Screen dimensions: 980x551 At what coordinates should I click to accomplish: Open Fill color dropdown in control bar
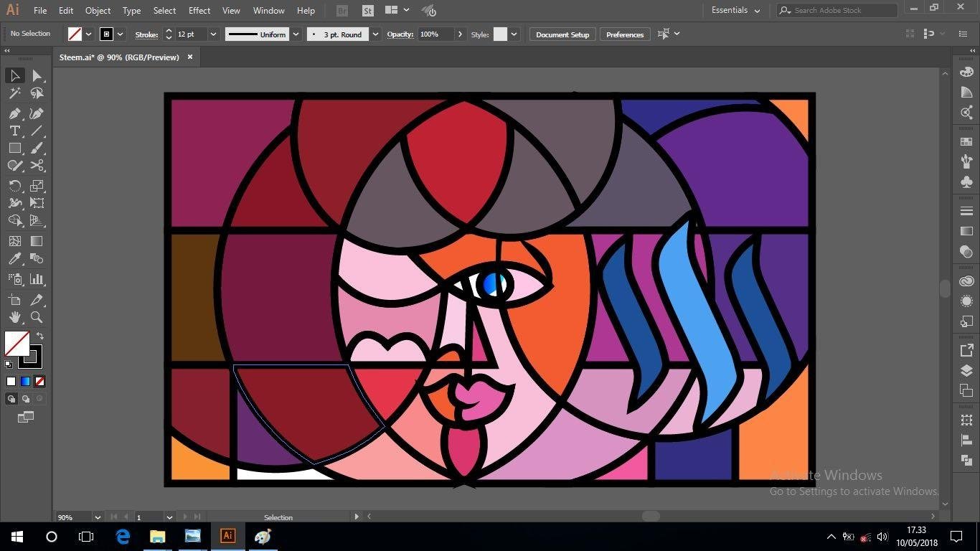click(x=88, y=34)
